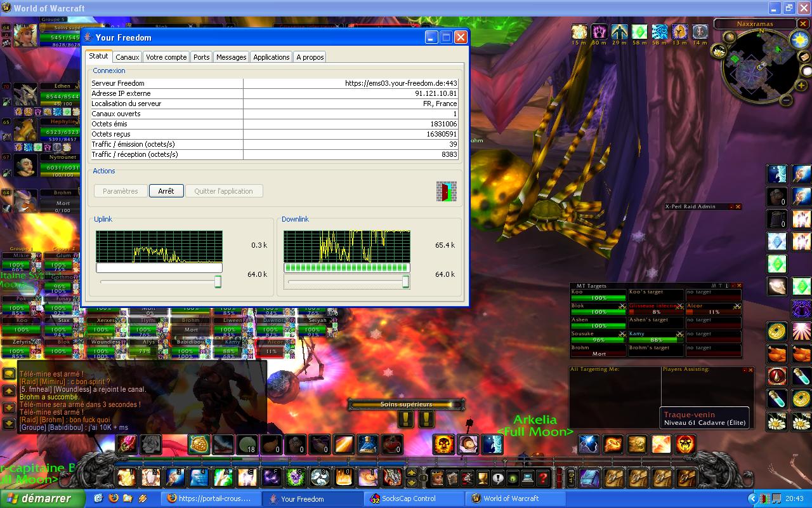This screenshot has height=508, width=812.
Task: Open the chat menu speech-bubble button
Action: tap(9, 374)
